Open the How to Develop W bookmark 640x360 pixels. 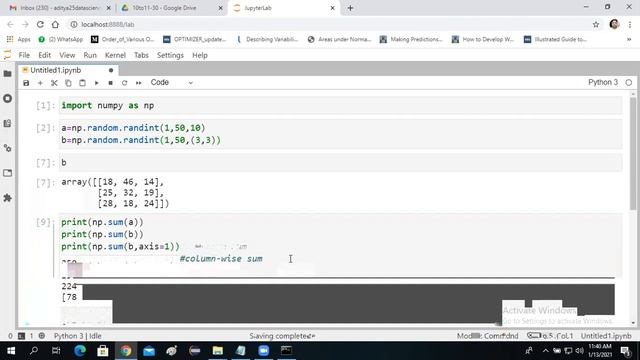483,40
